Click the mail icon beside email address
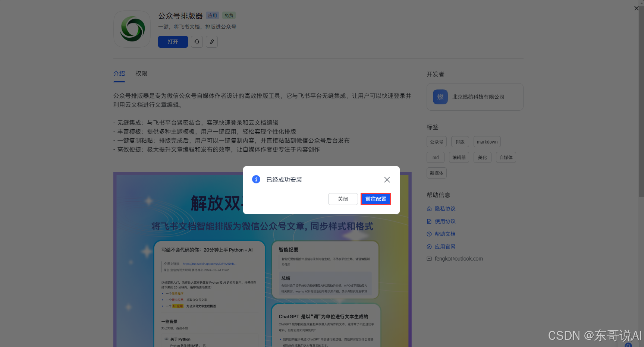The width and height of the screenshot is (644, 347). click(x=429, y=259)
